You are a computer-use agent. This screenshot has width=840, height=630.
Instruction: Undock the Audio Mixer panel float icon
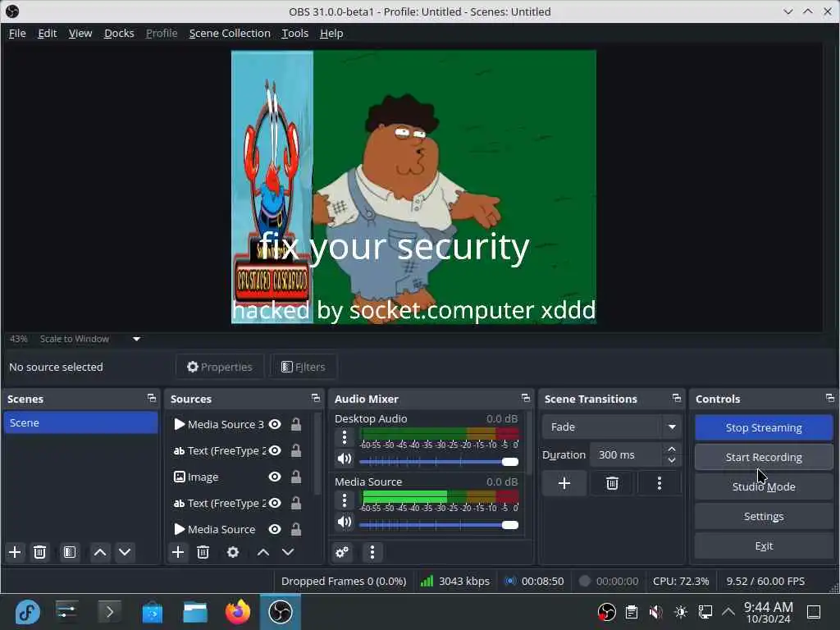526,398
